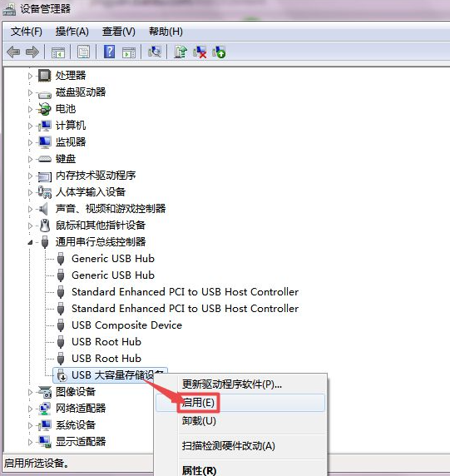
Task: Select the USB Composite Device item
Action: tap(126, 325)
